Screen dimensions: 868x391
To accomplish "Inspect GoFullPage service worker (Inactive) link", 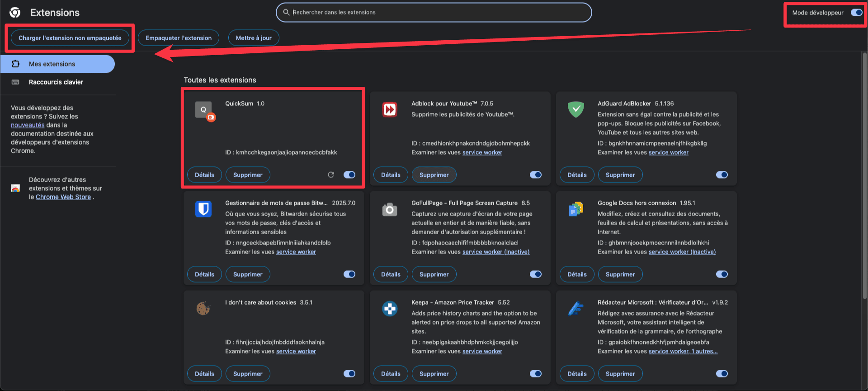I will coord(496,252).
